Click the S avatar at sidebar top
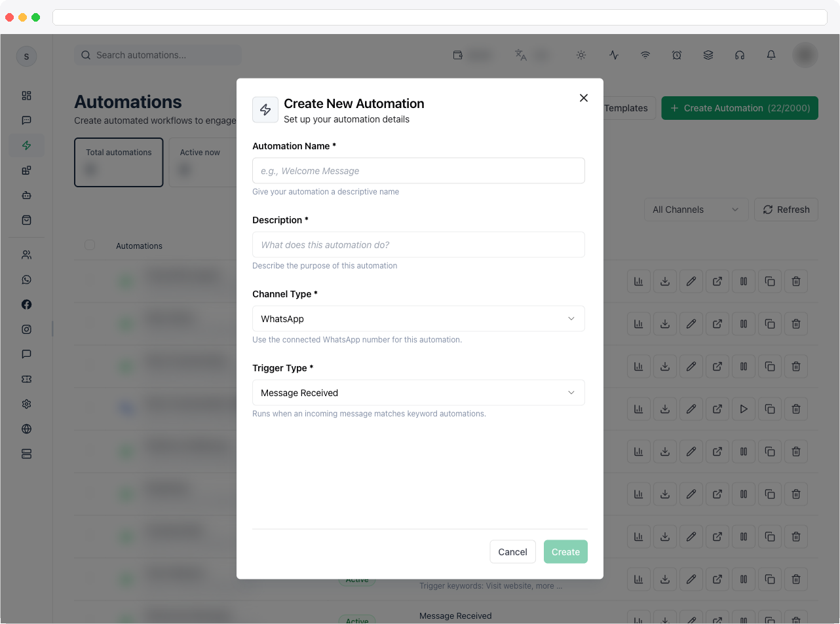Image resolution: width=840 pixels, height=624 pixels. coord(26,56)
